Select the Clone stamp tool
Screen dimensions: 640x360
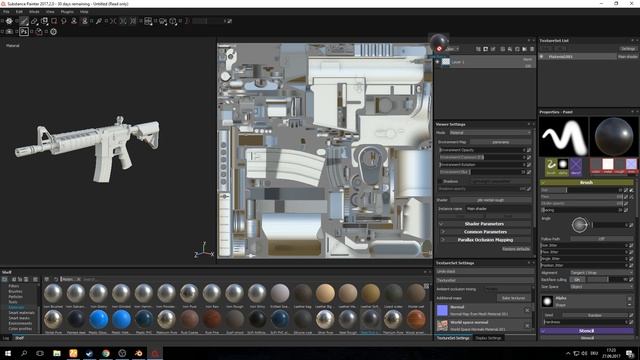pos(74,21)
